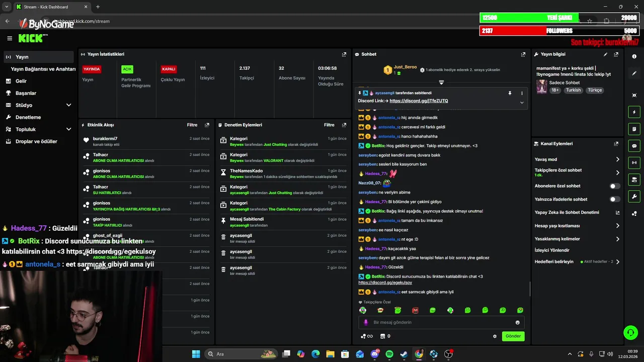Open the hamburger menu next to Kick logo

[x=10, y=38]
